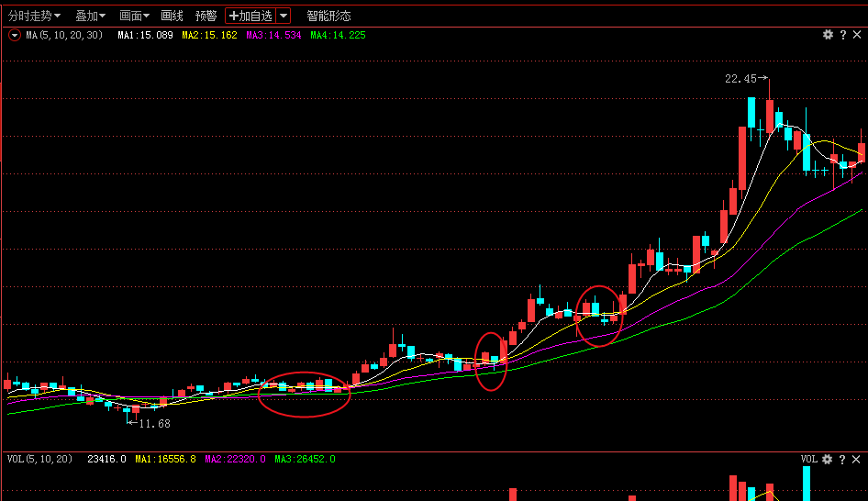Expand the 分时走势 dropdown

click(35, 16)
